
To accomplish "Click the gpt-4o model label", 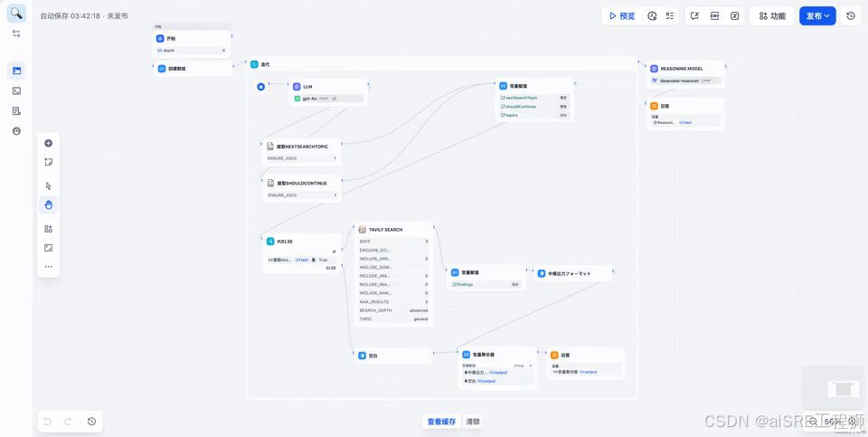I will (x=309, y=98).
